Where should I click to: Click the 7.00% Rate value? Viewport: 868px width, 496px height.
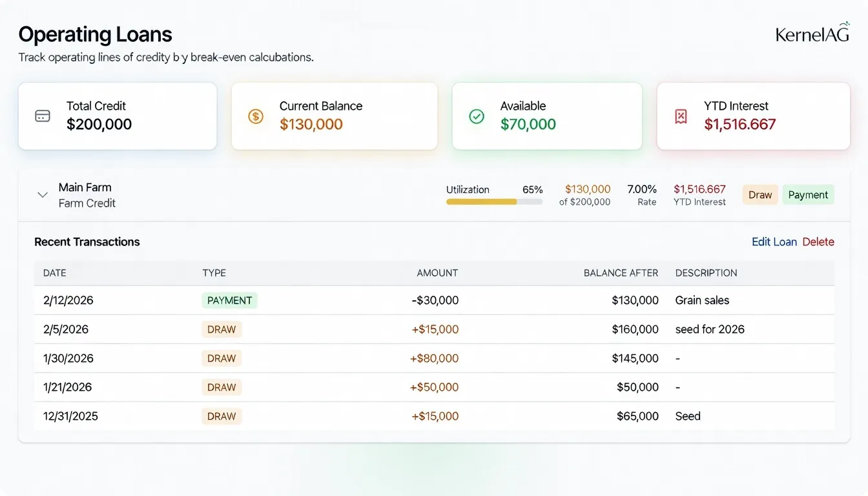click(642, 189)
